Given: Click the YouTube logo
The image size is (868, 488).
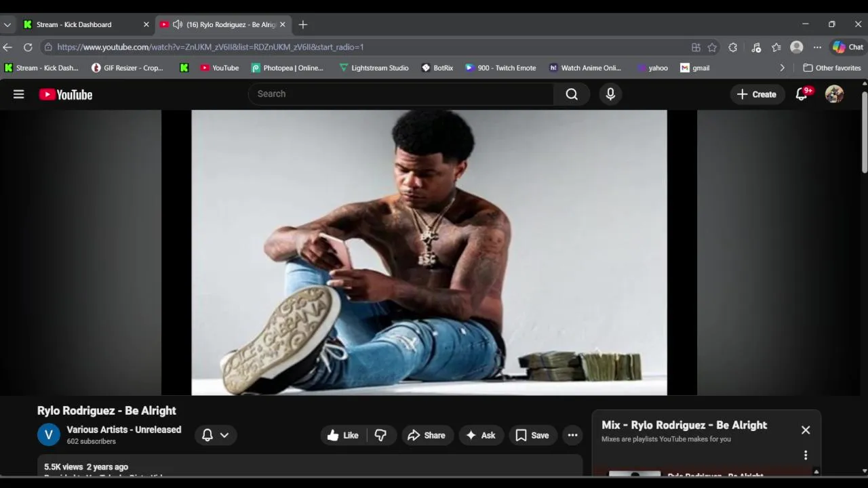Looking at the screenshot, I should [66, 94].
